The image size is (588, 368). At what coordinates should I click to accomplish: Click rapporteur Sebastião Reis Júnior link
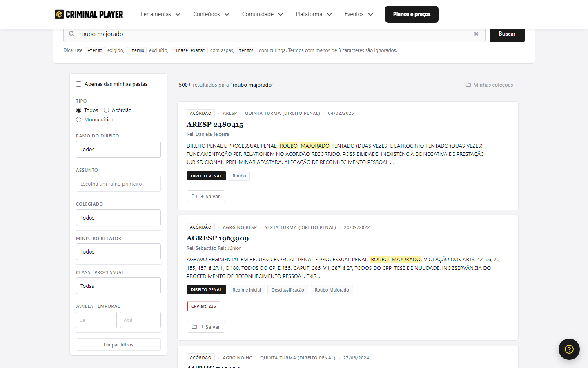(218, 248)
